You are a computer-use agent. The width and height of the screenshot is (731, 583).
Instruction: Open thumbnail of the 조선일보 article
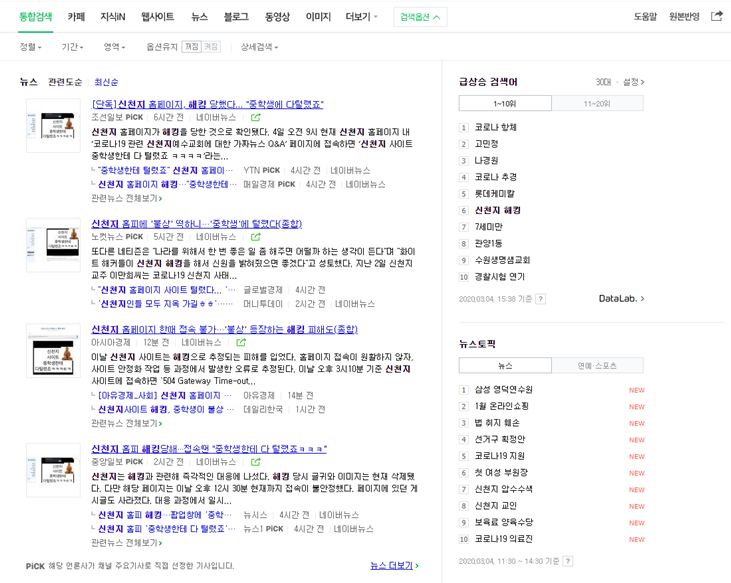pyautogui.click(x=53, y=125)
